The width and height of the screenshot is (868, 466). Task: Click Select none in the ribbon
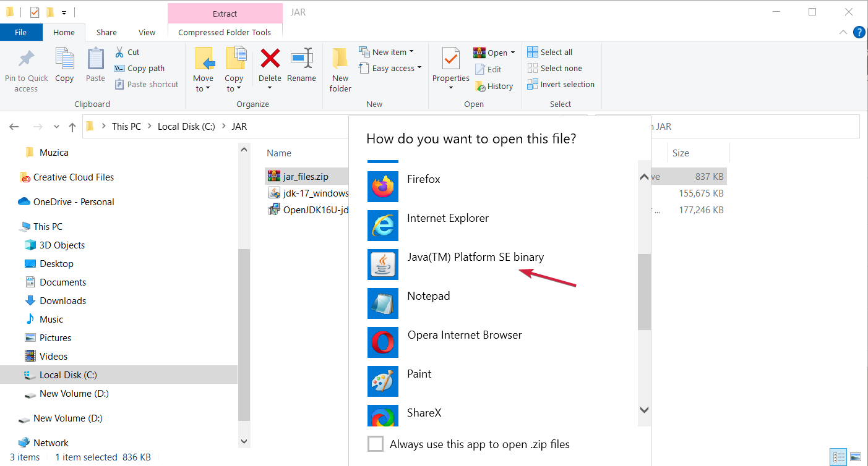[555, 68]
